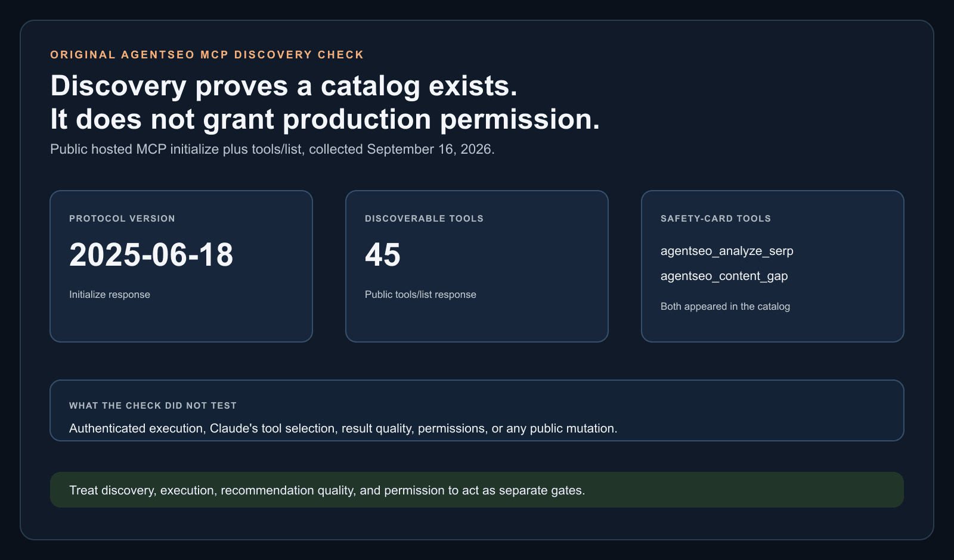Click the 'DISCOVERABLE TOOLS' label

(x=424, y=219)
